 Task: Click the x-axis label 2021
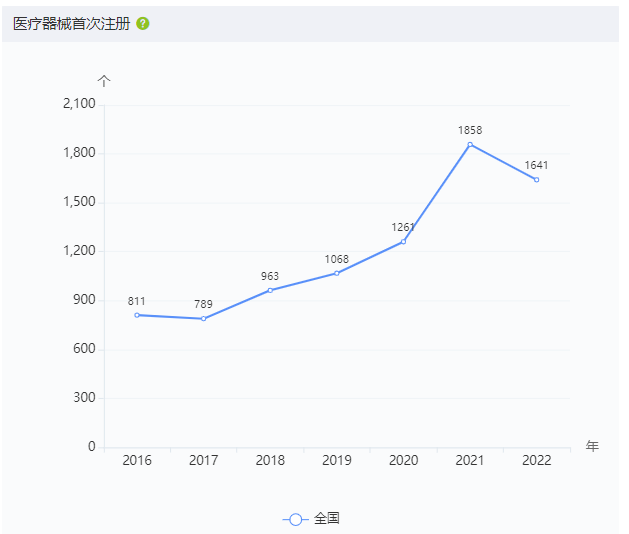(470, 460)
